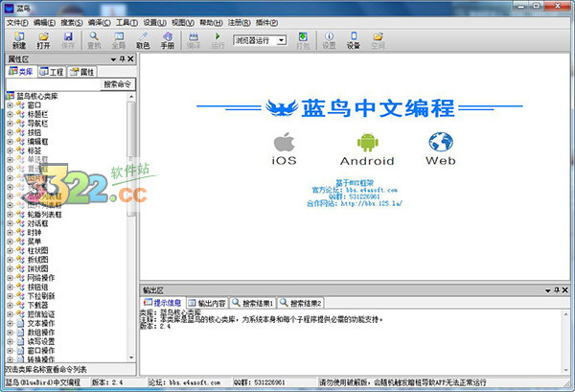The height and width of the screenshot is (392, 575).
Task: Open the 编译(C) menu
Action: pyautogui.click(x=100, y=23)
